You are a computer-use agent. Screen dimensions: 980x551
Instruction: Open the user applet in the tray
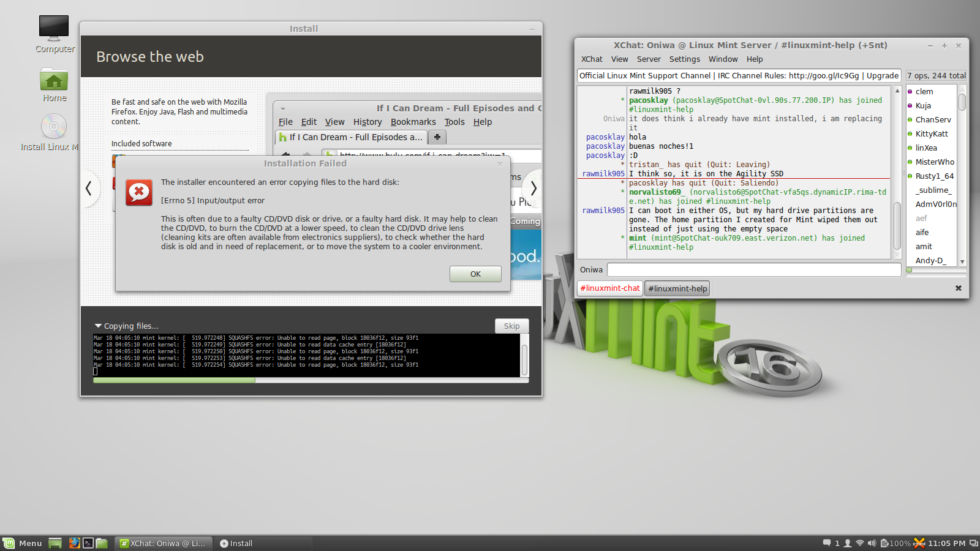coord(848,543)
